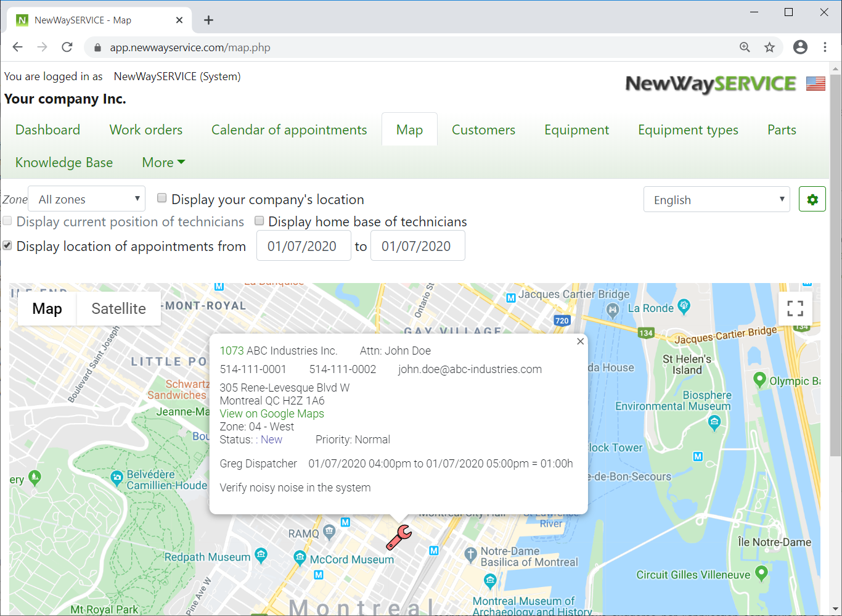Uncheck Display location of appointments
The width and height of the screenshot is (842, 616).
click(7, 245)
